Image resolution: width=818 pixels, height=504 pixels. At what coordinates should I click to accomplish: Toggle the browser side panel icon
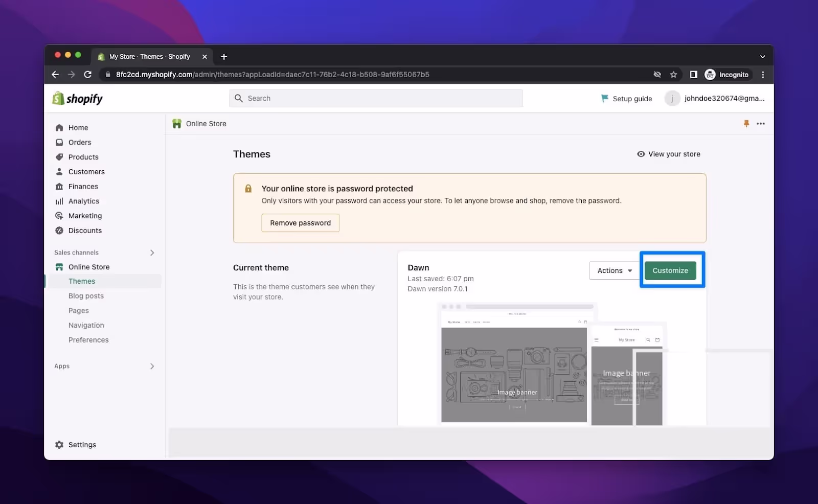point(693,75)
